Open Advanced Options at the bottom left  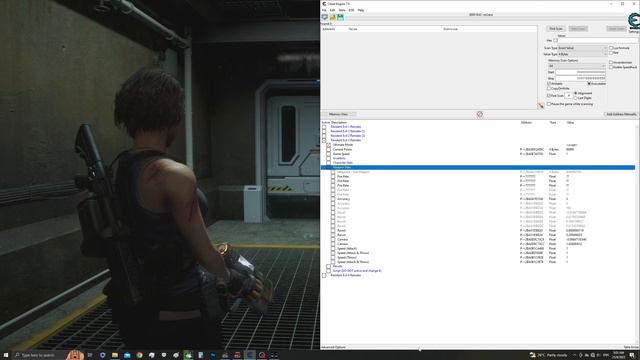pos(333,347)
